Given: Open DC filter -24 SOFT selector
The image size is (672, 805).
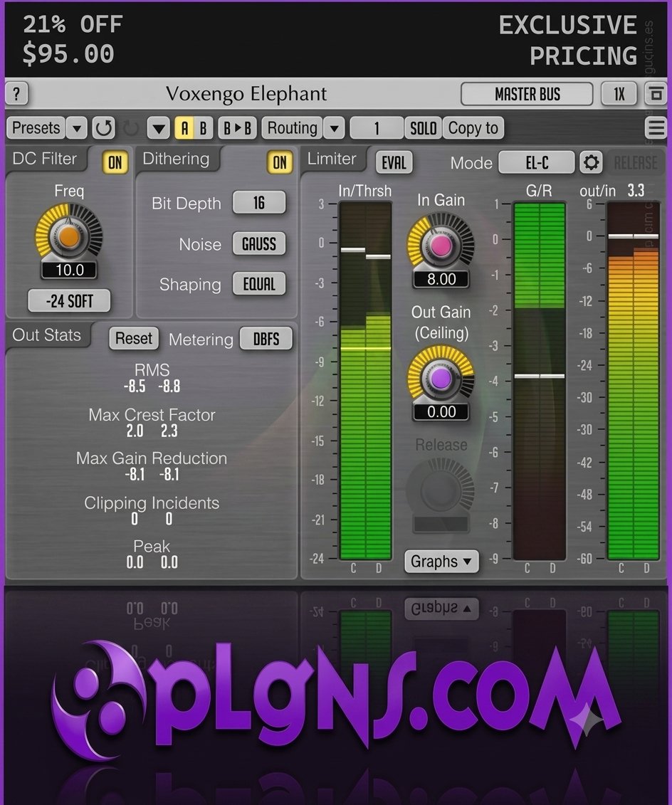Looking at the screenshot, I should click(x=69, y=301).
